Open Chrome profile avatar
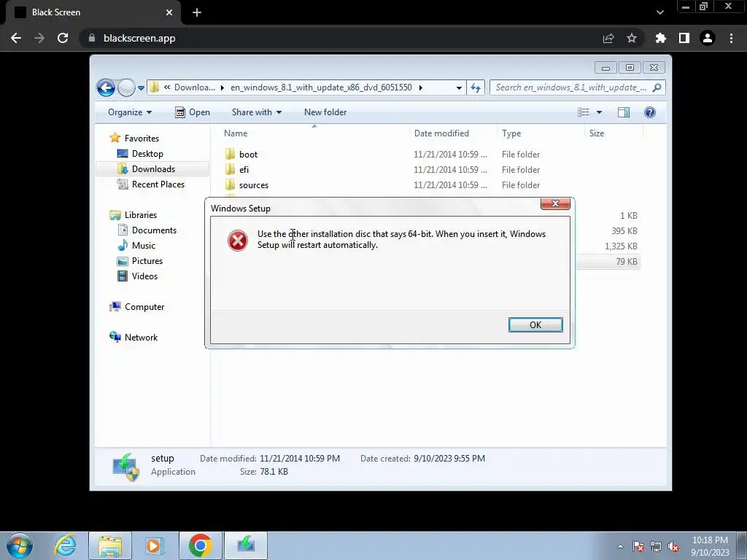747x560 pixels. pos(708,38)
